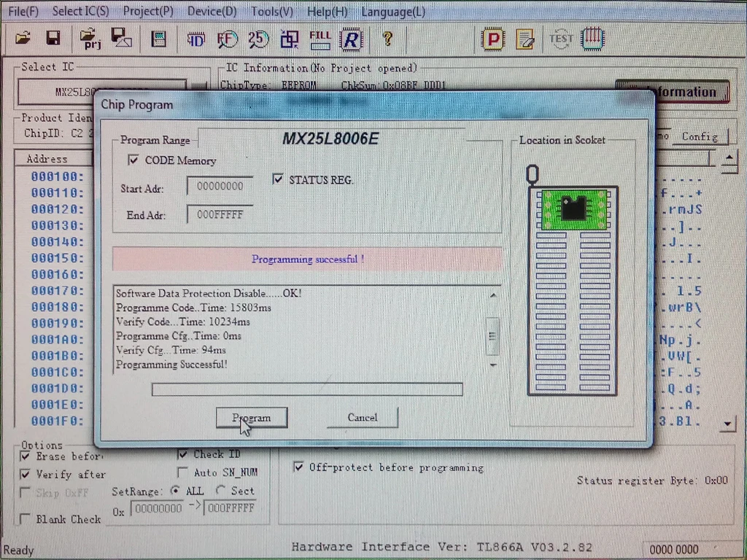Open project using the prj folder icon
The width and height of the screenshot is (747, 560).
tap(90, 39)
